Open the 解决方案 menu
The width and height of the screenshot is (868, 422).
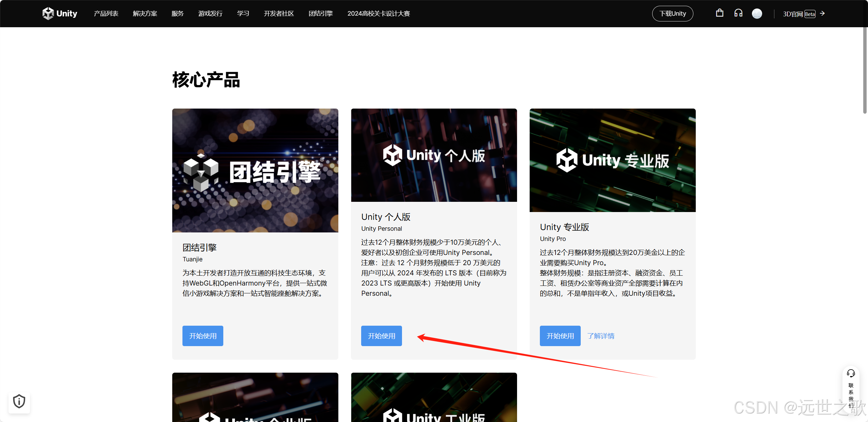click(x=145, y=14)
